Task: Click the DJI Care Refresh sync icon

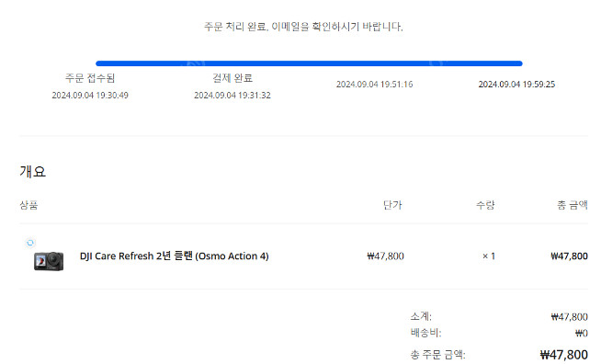Action: tap(30, 243)
